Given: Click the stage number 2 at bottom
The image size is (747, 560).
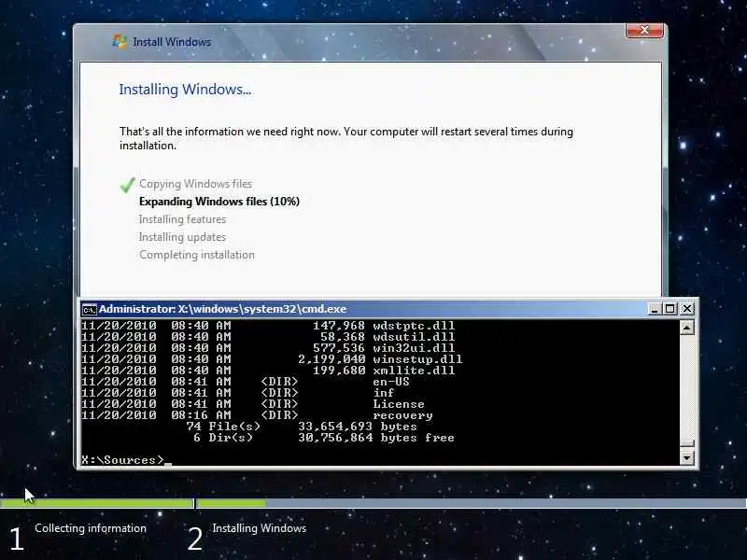Looking at the screenshot, I should click(x=195, y=539).
